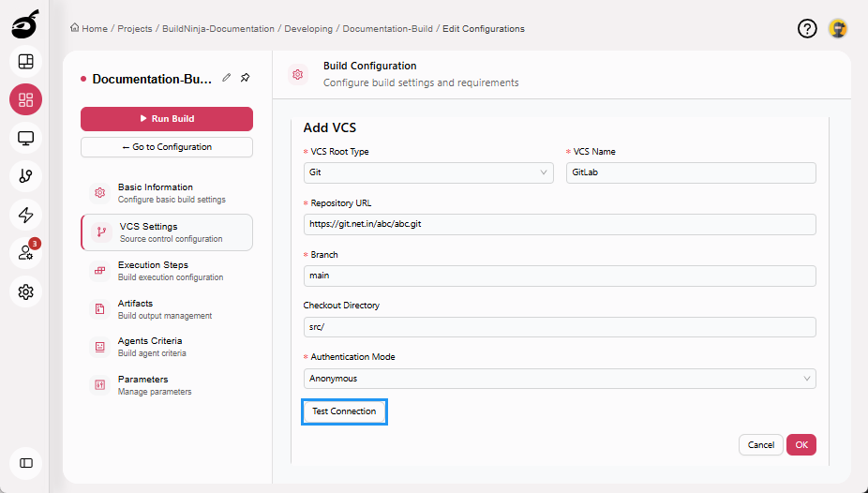This screenshot has height=493, width=868.
Task: Open the help question mark icon
Action: [x=807, y=28]
